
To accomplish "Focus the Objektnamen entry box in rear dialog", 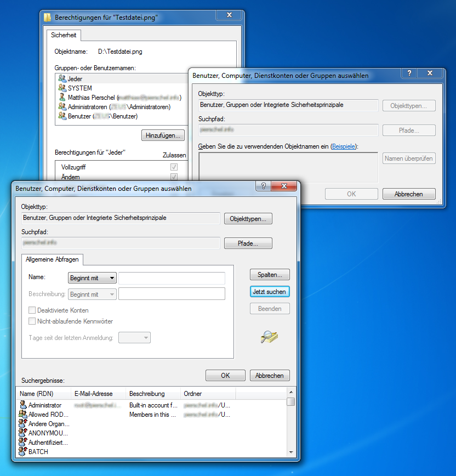I will coord(288,167).
